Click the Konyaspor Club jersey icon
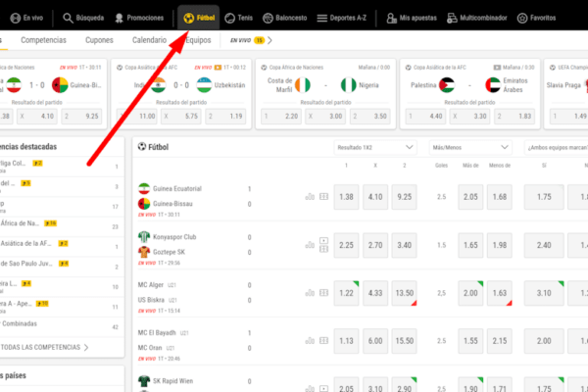 click(x=144, y=237)
